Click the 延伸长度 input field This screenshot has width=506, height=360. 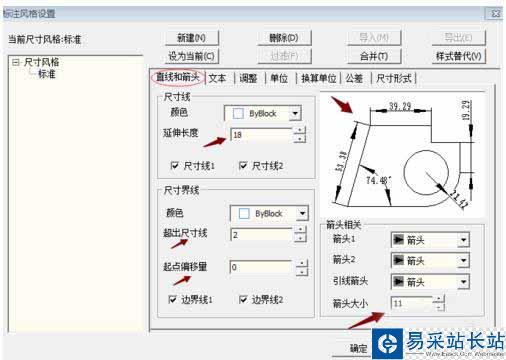point(262,135)
